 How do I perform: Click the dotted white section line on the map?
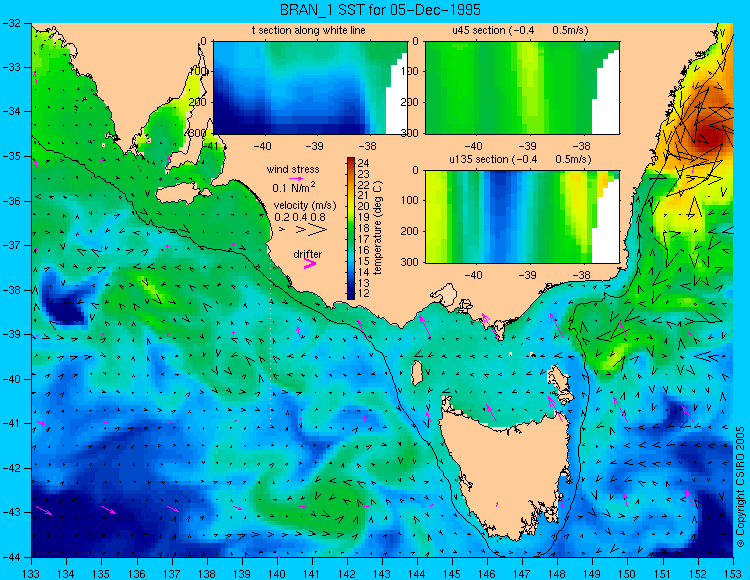pos(271,342)
